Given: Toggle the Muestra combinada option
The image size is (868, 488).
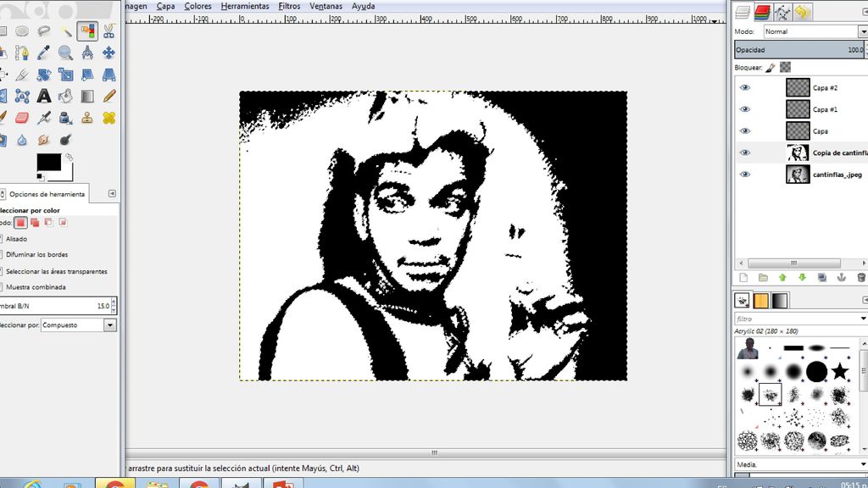Looking at the screenshot, I should coord(35,287).
